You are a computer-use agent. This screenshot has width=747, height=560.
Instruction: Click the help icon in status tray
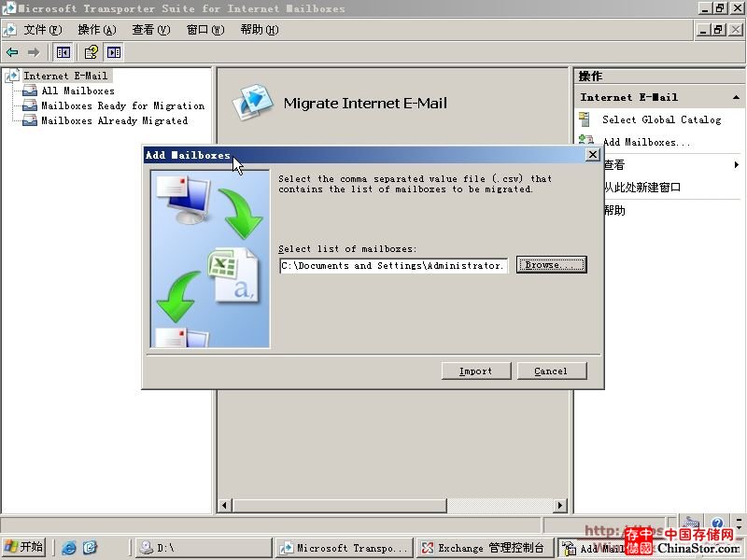click(717, 524)
